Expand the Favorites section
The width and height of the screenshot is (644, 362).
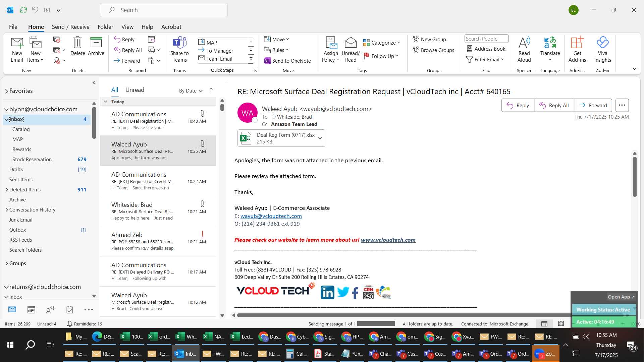coord(6,91)
